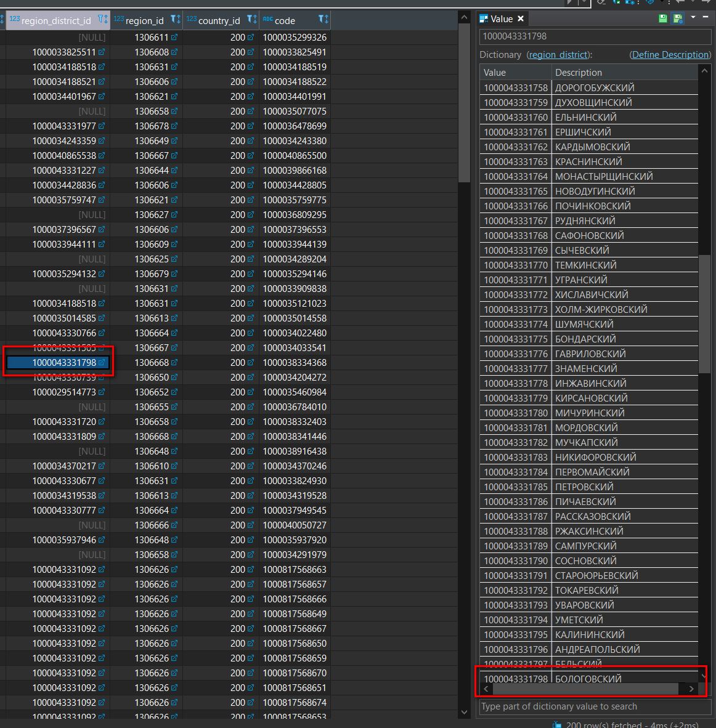
Task: Open foreign key link icon next to 1000033825511
Action: pos(102,52)
